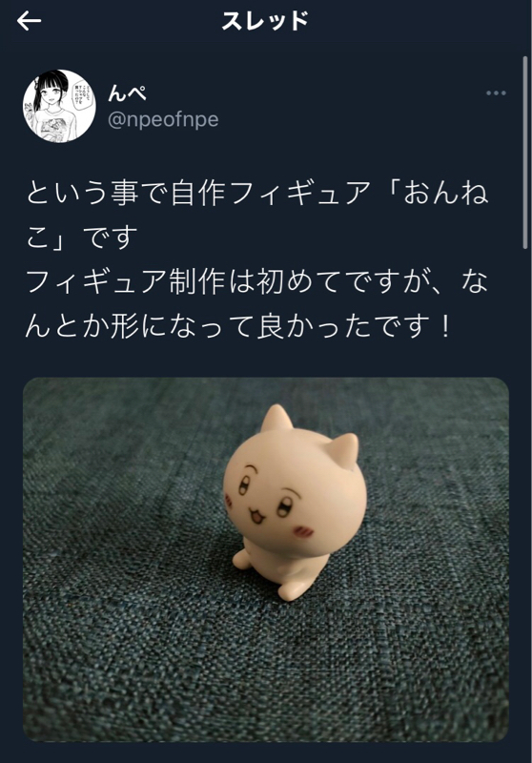Click the pink blush on cat's cheek
Image resolution: width=532 pixels, height=763 pixels.
coord(303,532)
